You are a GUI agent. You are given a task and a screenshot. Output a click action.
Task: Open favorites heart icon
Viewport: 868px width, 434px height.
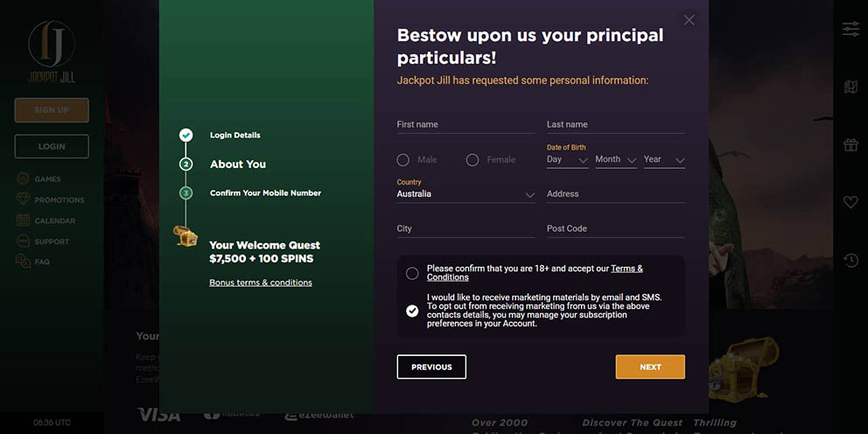point(850,202)
